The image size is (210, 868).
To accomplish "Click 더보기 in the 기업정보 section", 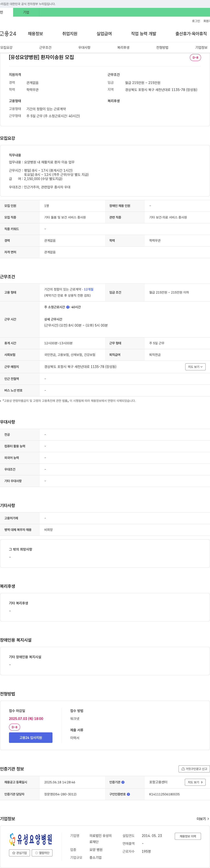I will point(203,819).
